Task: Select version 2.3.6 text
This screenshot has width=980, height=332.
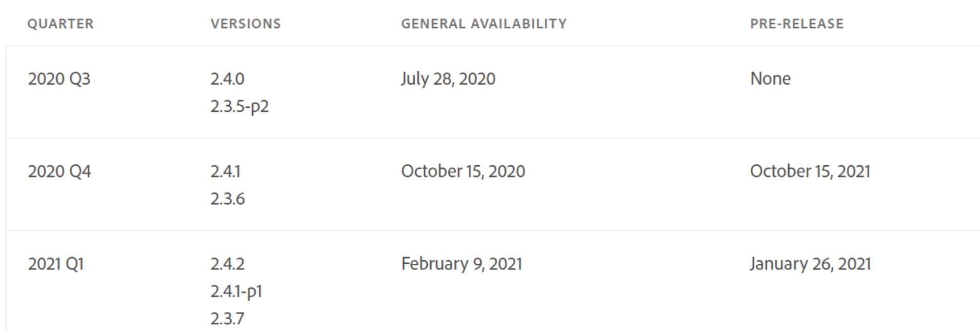Action: [x=227, y=199]
